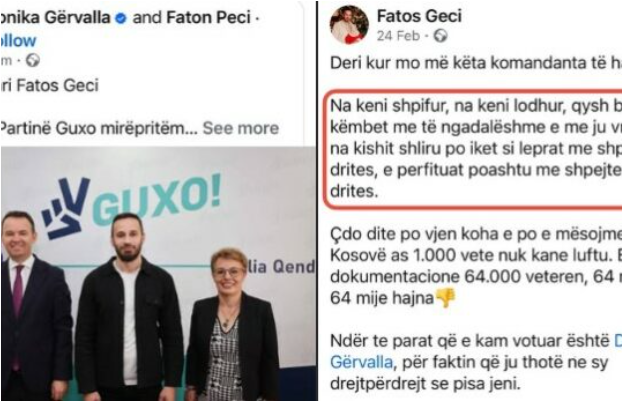Open the blue Gërvalla tagged mention link
Screen dimensions: 622x407
(x=361, y=362)
